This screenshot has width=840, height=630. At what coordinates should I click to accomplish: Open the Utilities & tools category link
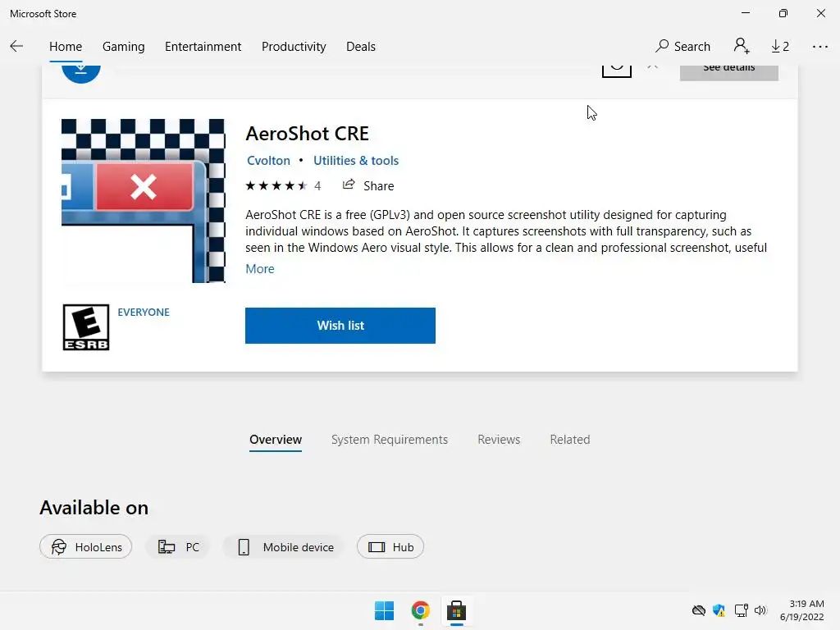(x=356, y=161)
